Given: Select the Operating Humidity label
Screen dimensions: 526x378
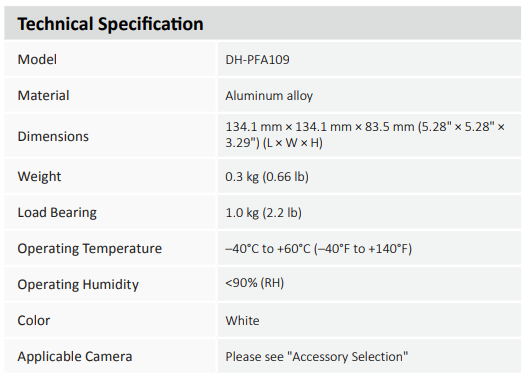Looking at the screenshot, I should pyautogui.click(x=78, y=284).
